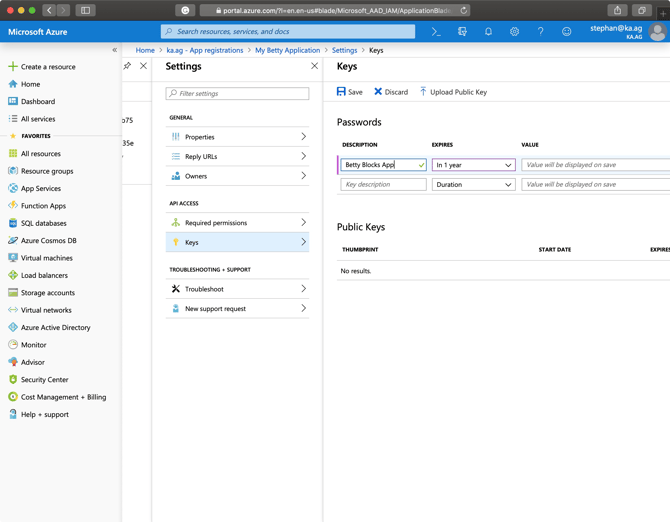Open feedback smiley icon
The image size is (670, 522).
(x=567, y=32)
